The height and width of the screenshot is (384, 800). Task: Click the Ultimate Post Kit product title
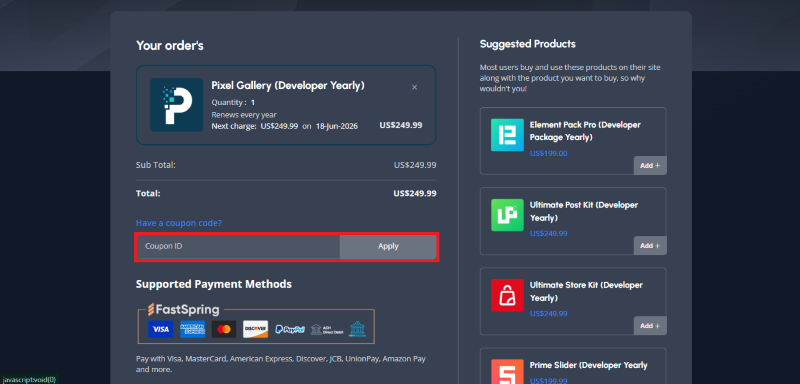[x=584, y=211]
